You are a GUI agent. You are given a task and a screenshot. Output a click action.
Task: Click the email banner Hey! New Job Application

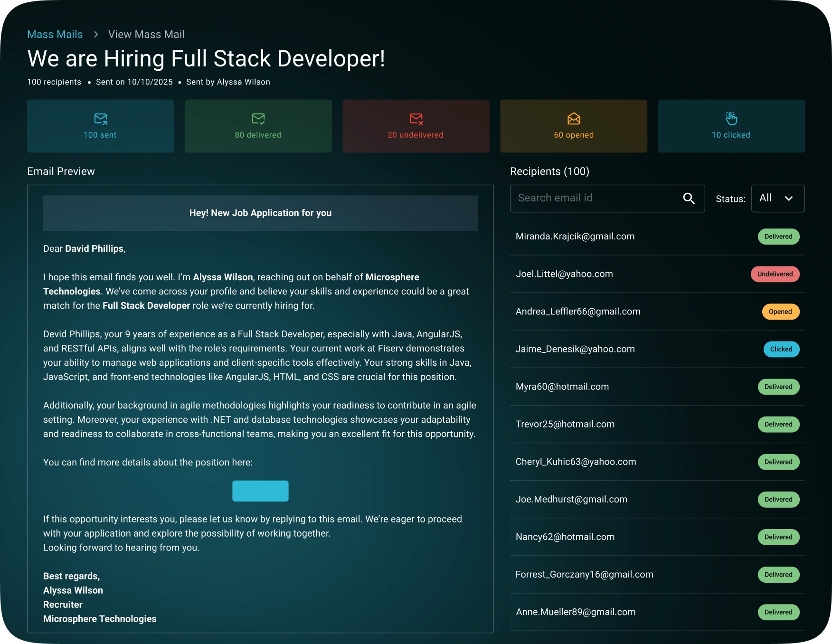pyautogui.click(x=260, y=213)
